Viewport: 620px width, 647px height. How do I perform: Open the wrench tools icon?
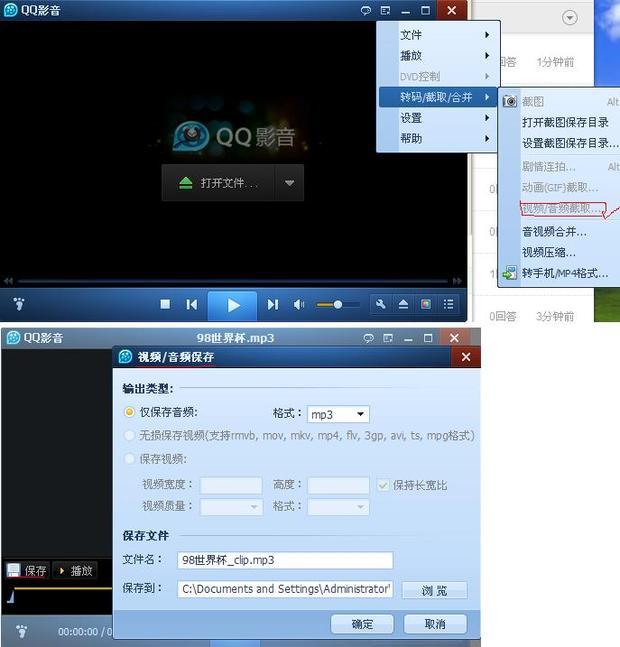pyautogui.click(x=380, y=305)
